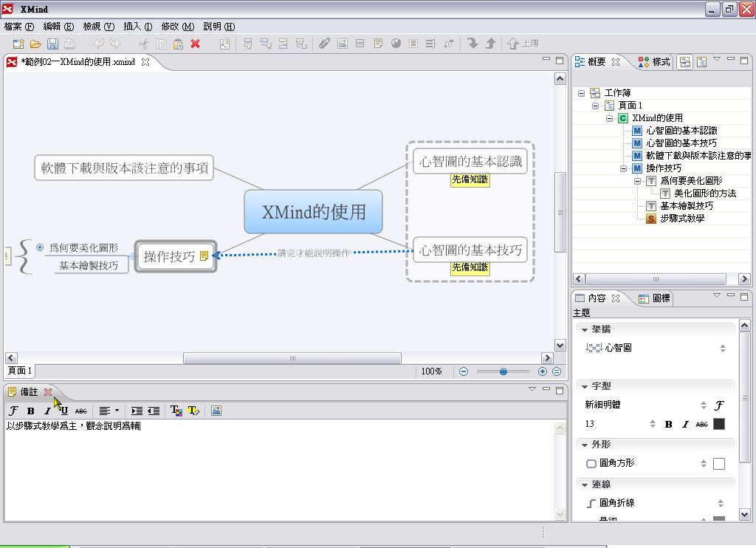Image resolution: width=756 pixels, height=548 pixels.
Task: Open the font chooser in the 字型 section
Action: 719,405
